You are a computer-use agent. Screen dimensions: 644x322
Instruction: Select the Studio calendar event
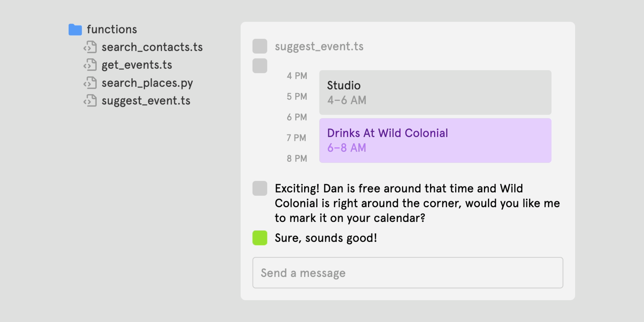point(435,93)
